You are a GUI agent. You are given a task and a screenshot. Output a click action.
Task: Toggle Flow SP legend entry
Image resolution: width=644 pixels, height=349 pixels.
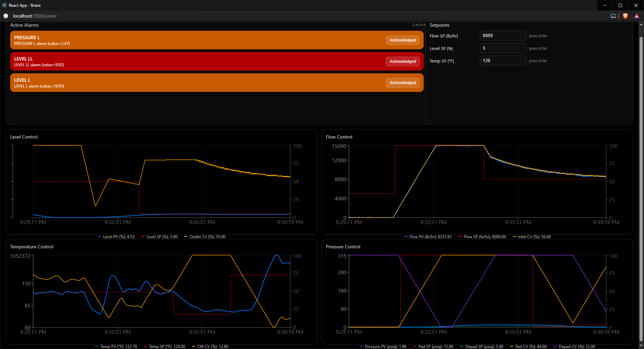coord(482,237)
